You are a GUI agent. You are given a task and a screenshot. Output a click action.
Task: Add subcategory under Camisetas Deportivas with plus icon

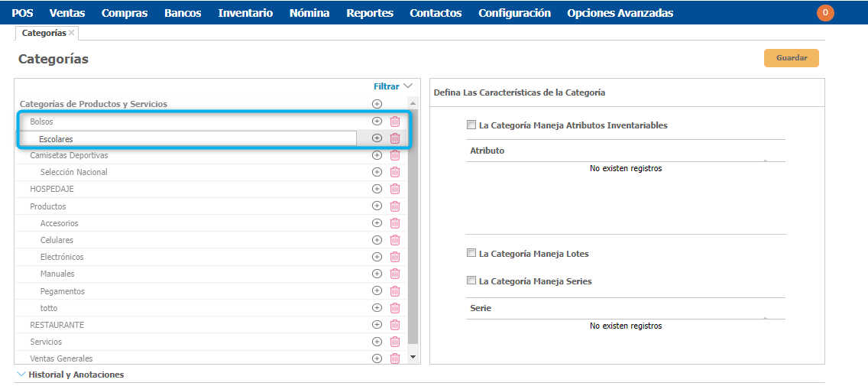pos(377,155)
